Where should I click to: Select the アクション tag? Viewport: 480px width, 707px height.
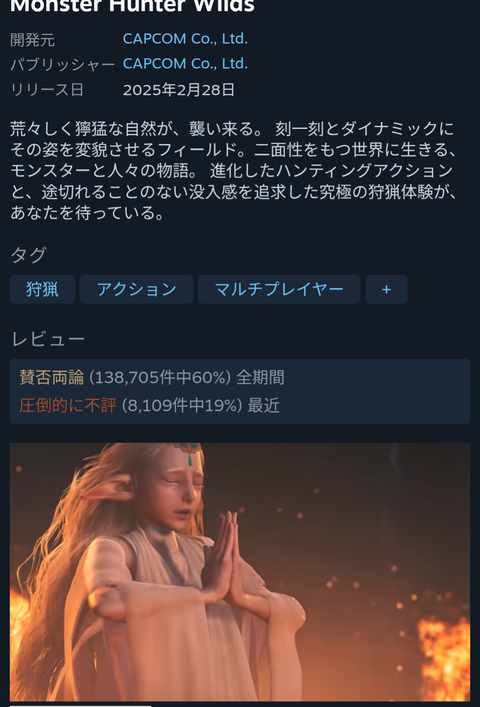click(137, 289)
